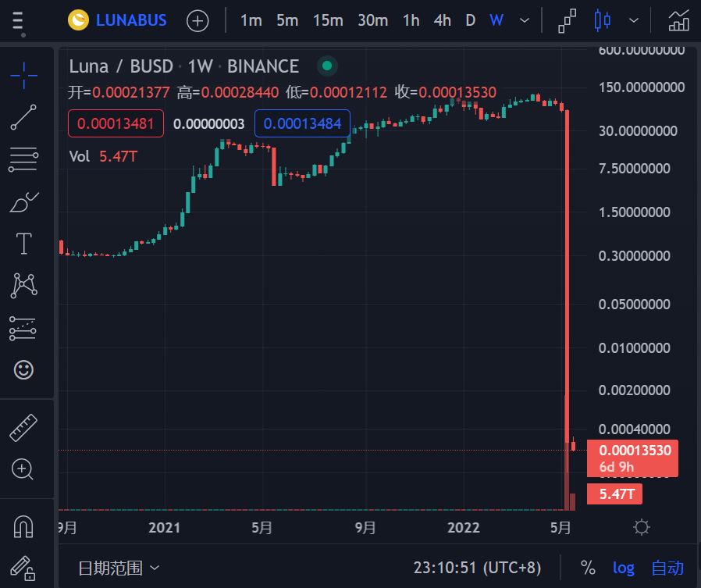The height and width of the screenshot is (588, 701).
Task: Select the ruler measure tool
Action: coord(23,428)
